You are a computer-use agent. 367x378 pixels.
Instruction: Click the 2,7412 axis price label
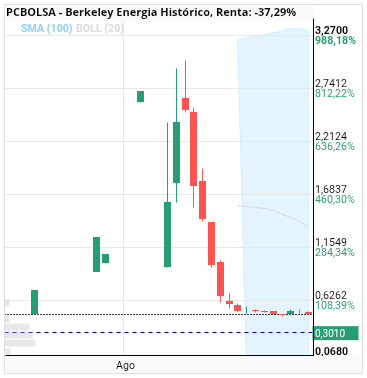(331, 83)
